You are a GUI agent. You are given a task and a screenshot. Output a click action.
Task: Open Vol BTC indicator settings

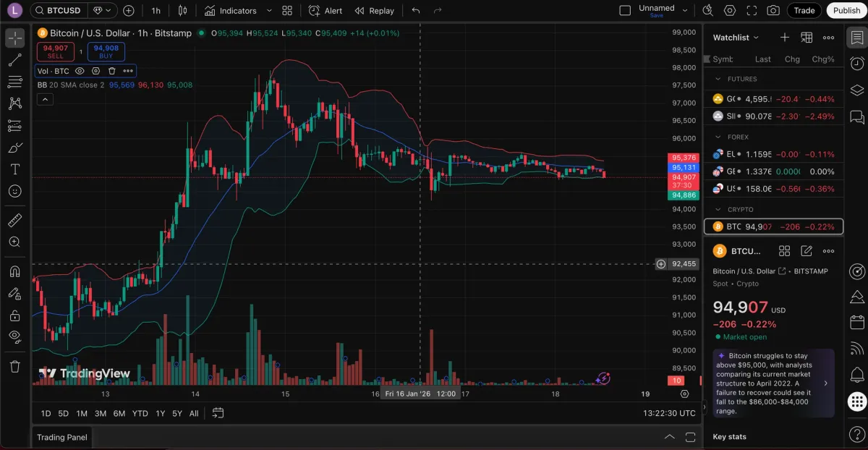[96, 71]
